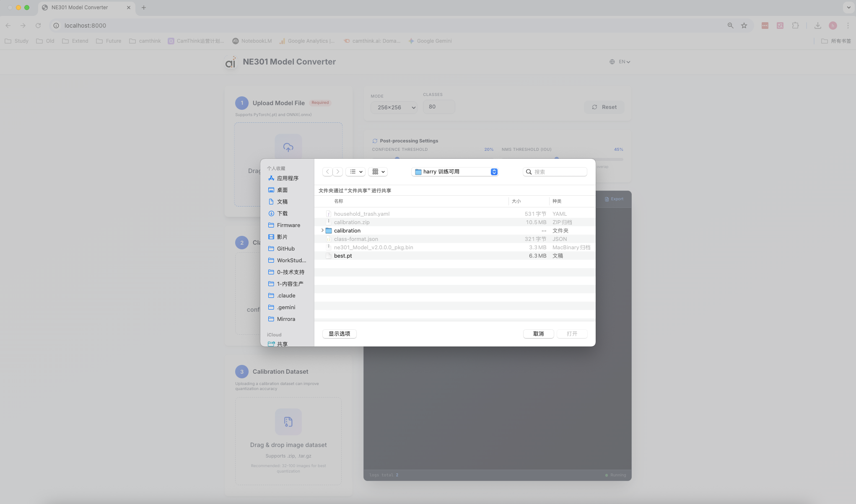Sort files by the 名称 name column
The image size is (856, 504).
339,201
